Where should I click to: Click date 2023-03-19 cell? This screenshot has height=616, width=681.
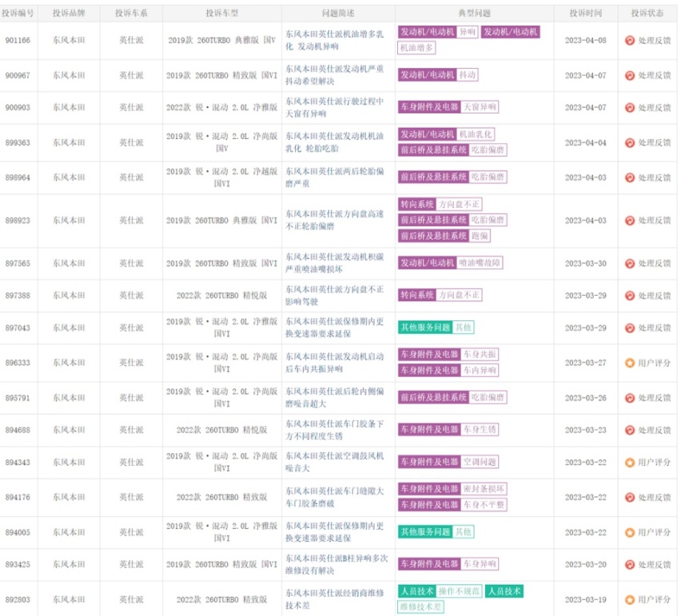(585, 599)
